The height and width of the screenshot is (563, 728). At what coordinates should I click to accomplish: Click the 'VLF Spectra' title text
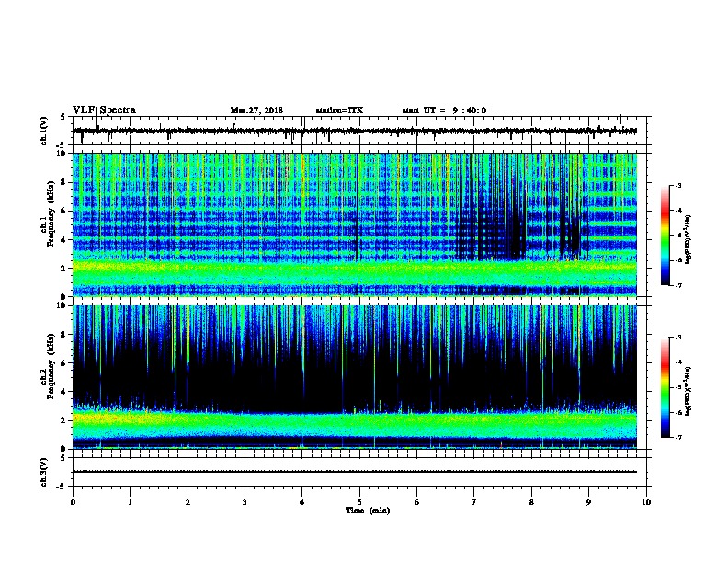[x=104, y=110]
